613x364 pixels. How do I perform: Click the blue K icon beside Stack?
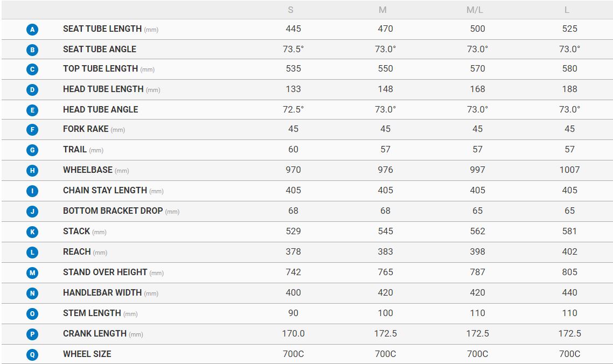tap(32, 232)
